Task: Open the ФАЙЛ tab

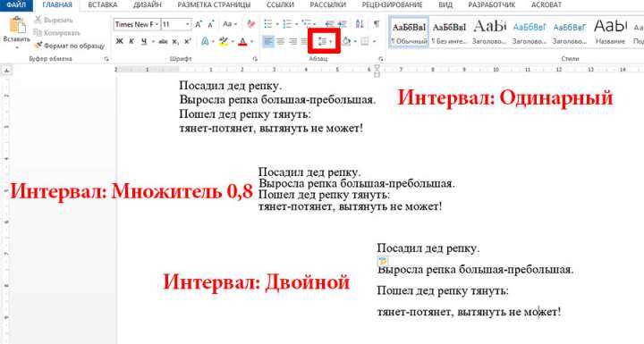Action: point(16,5)
